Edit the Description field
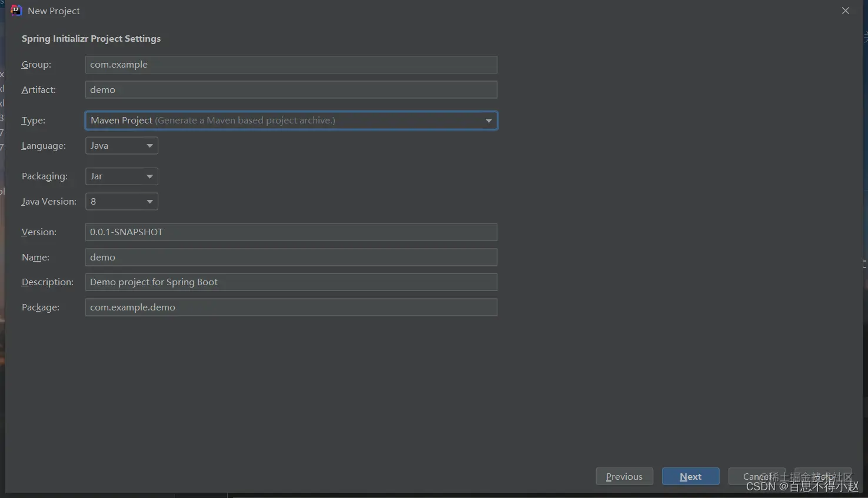This screenshot has width=868, height=498. click(x=291, y=282)
